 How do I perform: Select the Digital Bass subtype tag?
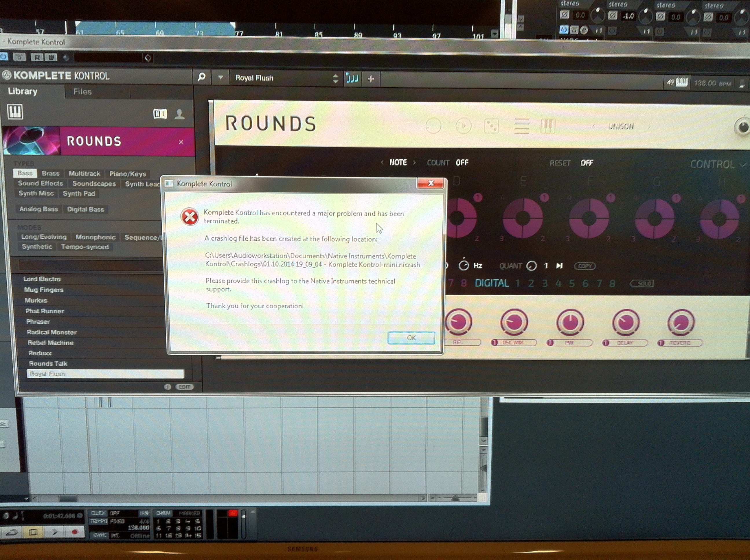pyautogui.click(x=85, y=209)
